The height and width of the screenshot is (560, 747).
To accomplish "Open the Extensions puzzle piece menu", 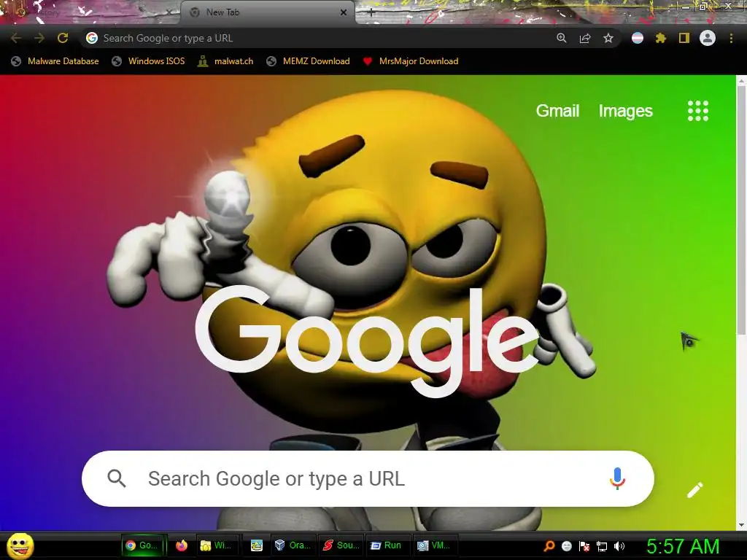I will tap(661, 38).
